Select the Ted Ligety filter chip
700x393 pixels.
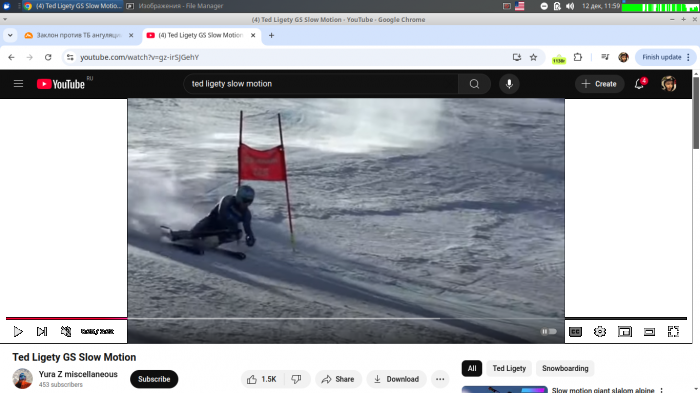click(x=509, y=368)
